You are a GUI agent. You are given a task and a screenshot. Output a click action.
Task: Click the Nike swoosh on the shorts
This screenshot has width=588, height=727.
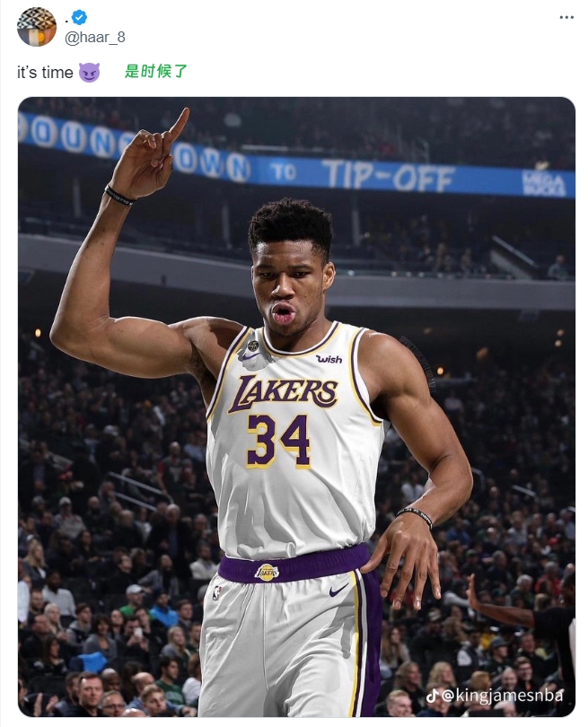click(x=338, y=590)
